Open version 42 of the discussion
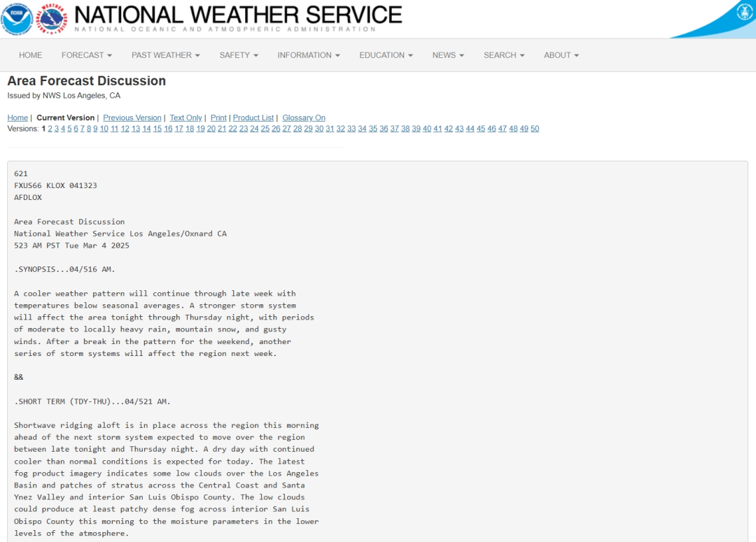The height and width of the screenshot is (542, 756). tap(449, 129)
